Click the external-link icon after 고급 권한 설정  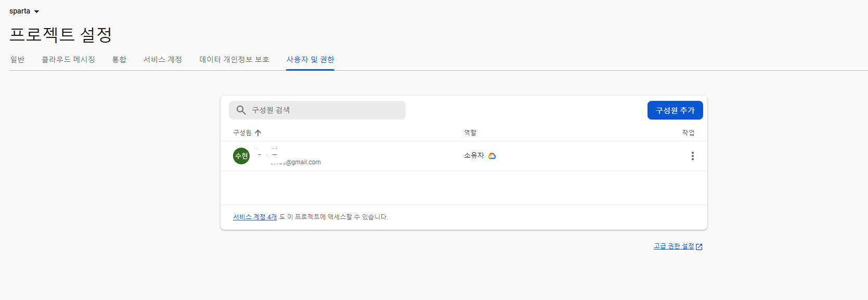tap(699, 247)
